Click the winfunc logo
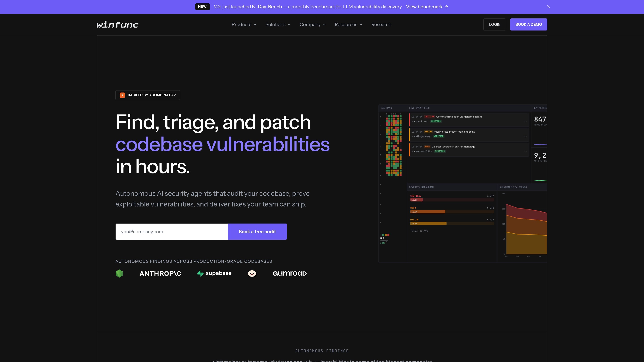 (x=118, y=24)
